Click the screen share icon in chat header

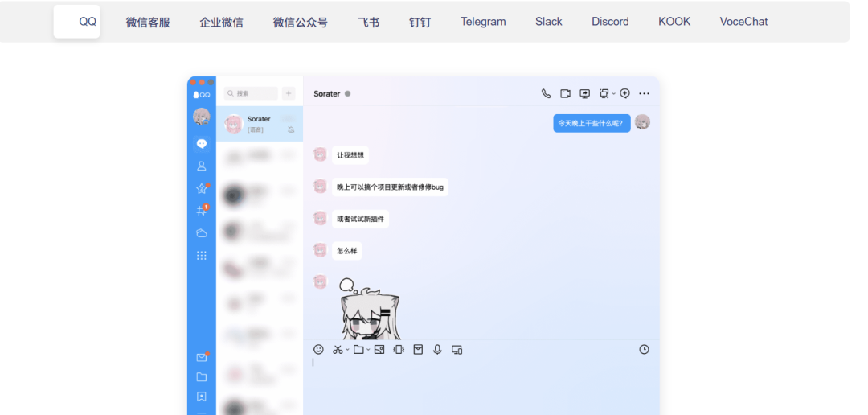[x=584, y=93]
